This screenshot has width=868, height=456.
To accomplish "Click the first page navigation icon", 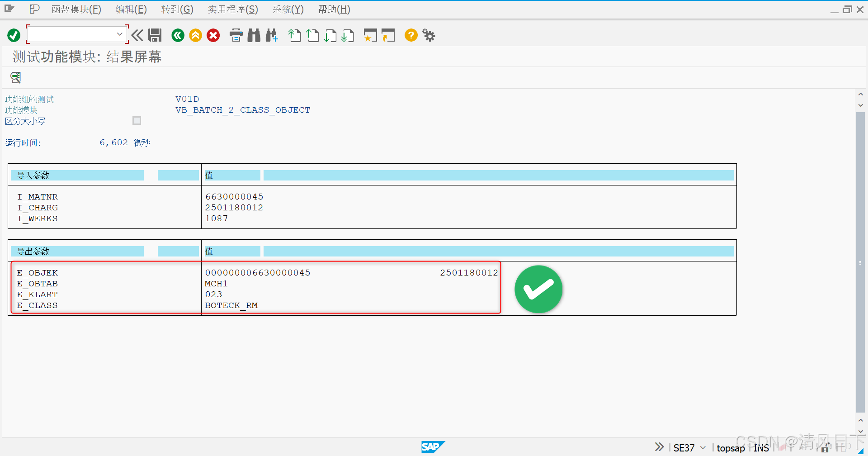I will 294,35.
